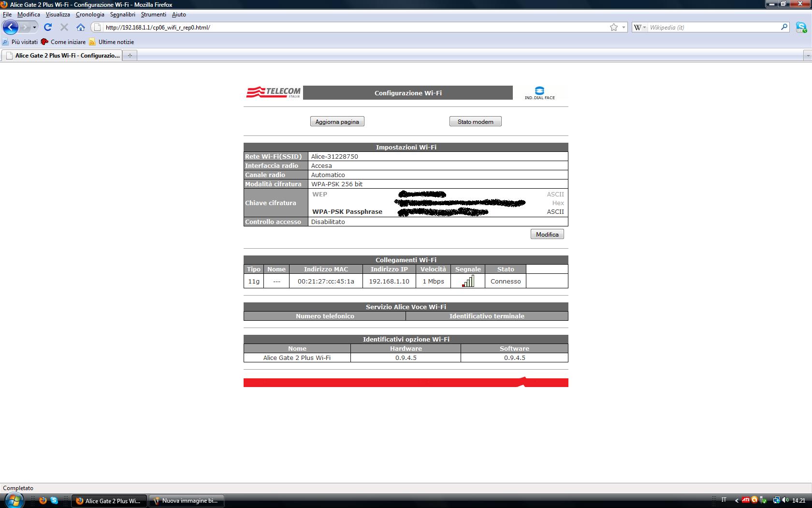Click the Disabilitato access control value
Screen dimensions: 812x508
(328, 222)
